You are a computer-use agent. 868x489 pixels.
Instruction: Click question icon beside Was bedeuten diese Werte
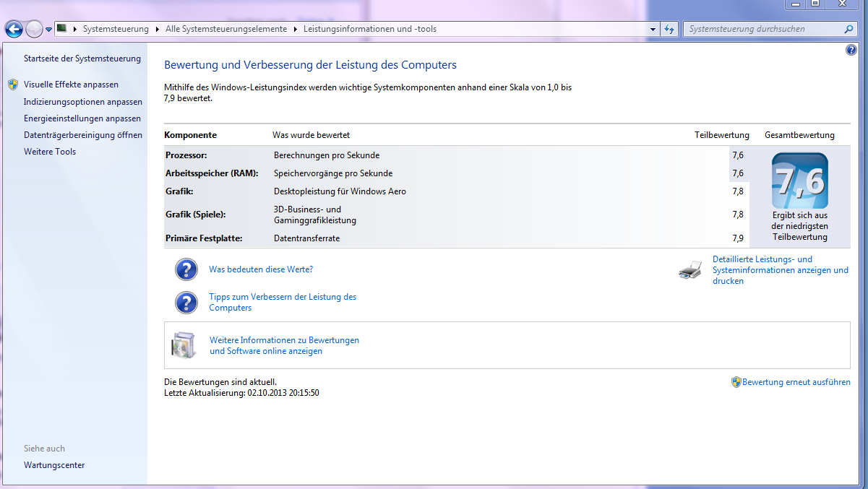[186, 270]
